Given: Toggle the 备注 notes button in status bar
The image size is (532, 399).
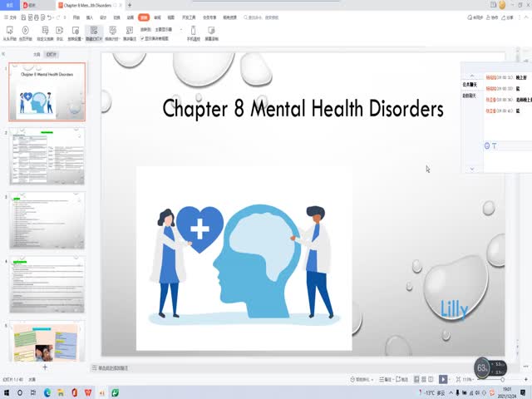Looking at the screenshot, I should tap(385, 379).
